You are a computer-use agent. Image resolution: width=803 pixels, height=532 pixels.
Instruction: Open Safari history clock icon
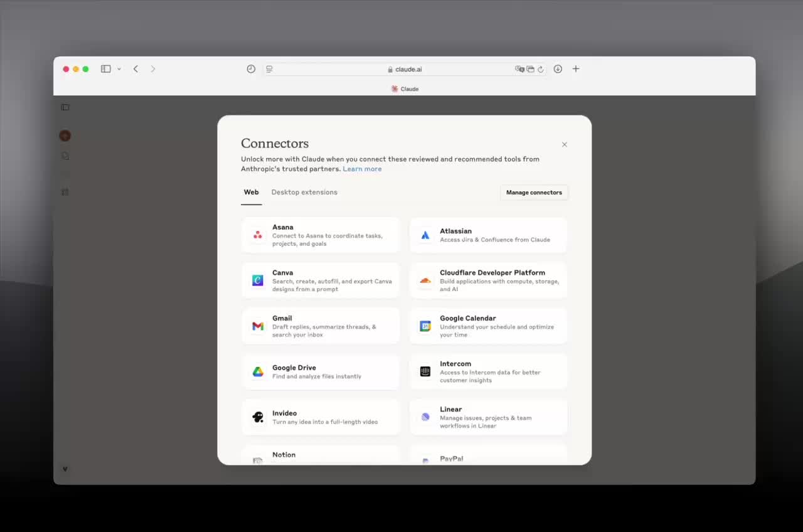click(251, 69)
